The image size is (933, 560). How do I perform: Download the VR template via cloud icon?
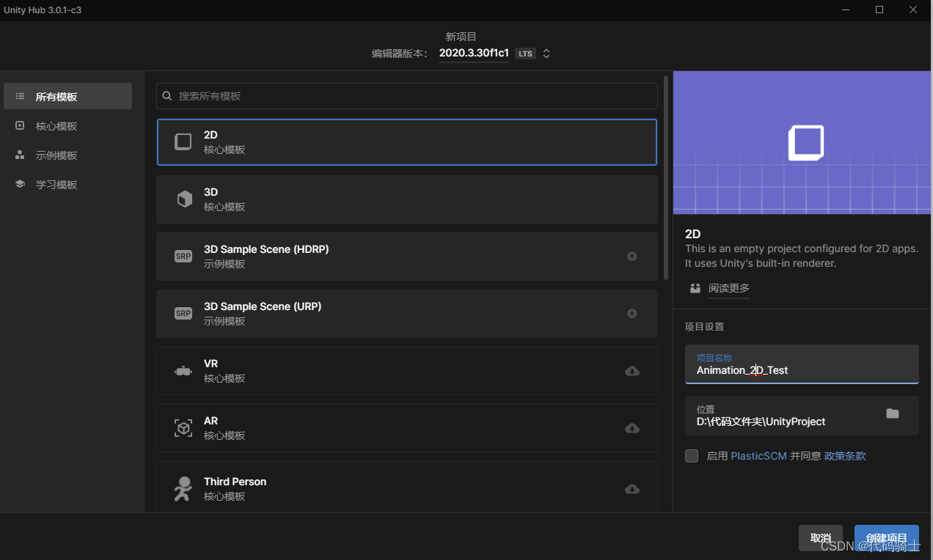[x=632, y=372]
